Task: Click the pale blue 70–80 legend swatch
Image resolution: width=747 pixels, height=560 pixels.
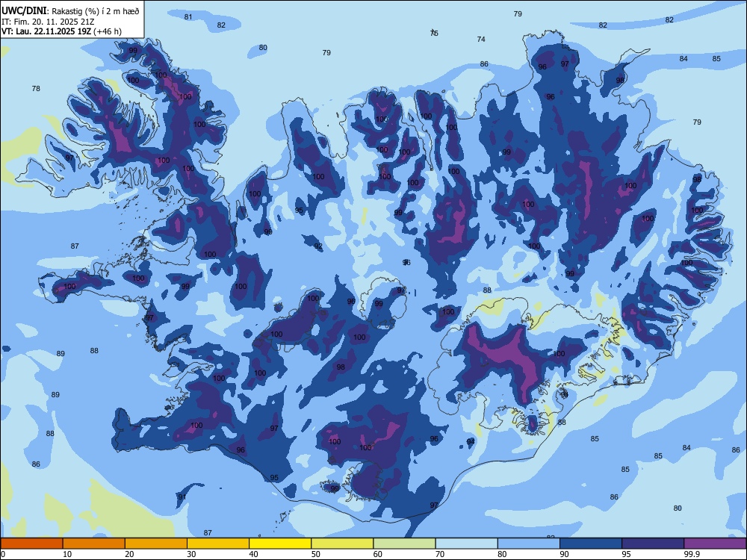Action: 466,544
